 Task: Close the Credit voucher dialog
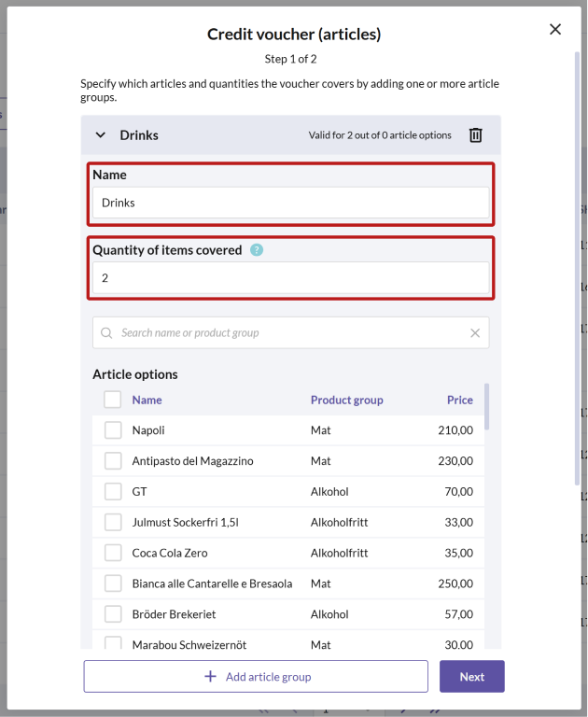pyautogui.click(x=555, y=29)
